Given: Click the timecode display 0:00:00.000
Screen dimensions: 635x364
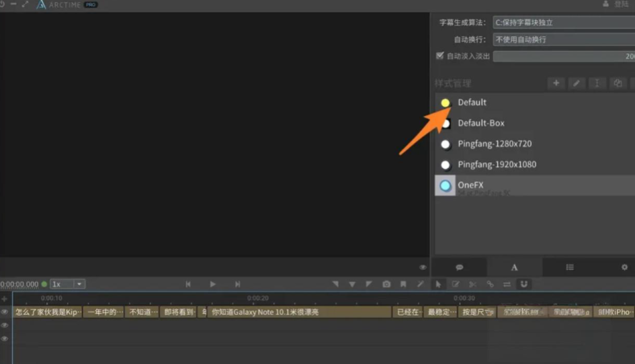Looking at the screenshot, I should pyautogui.click(x=19, y=284).
